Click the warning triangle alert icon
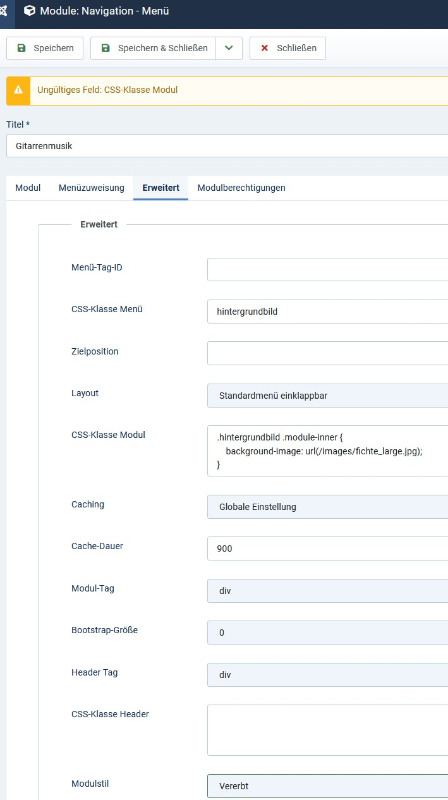 coord(18,90)
